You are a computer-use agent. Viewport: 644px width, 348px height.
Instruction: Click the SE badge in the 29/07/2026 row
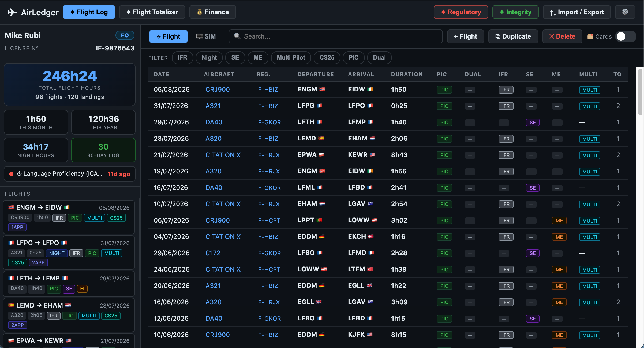(x=533, y=123)
